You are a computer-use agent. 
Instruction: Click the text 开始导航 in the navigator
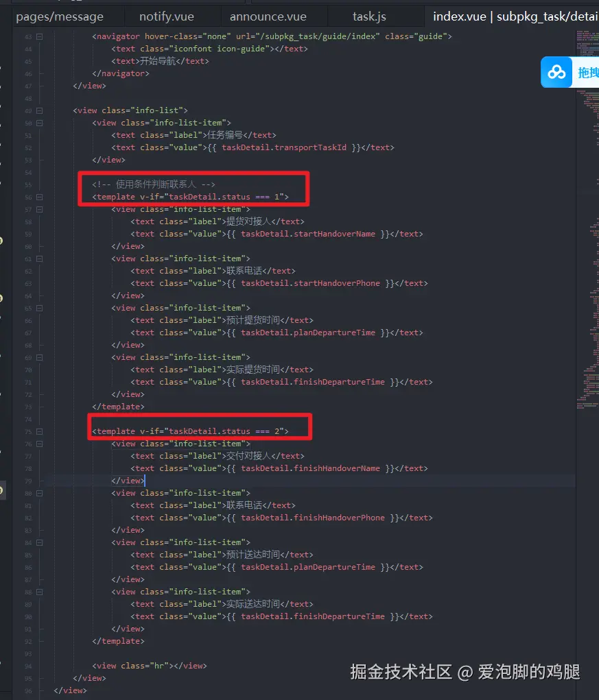pyautogui.click(x=158, y=61)
